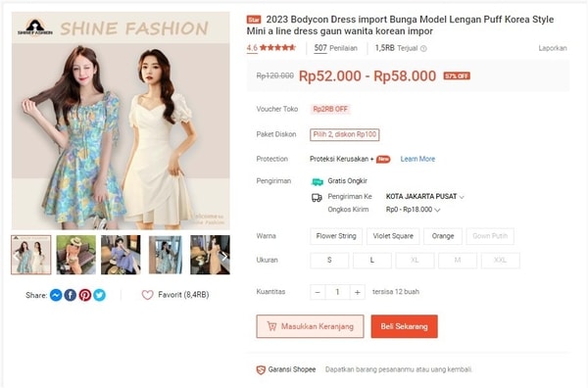This screenshot has height=388, width=588.
Task: Increase quantity with plus button
Action: [x=358, y=292]
